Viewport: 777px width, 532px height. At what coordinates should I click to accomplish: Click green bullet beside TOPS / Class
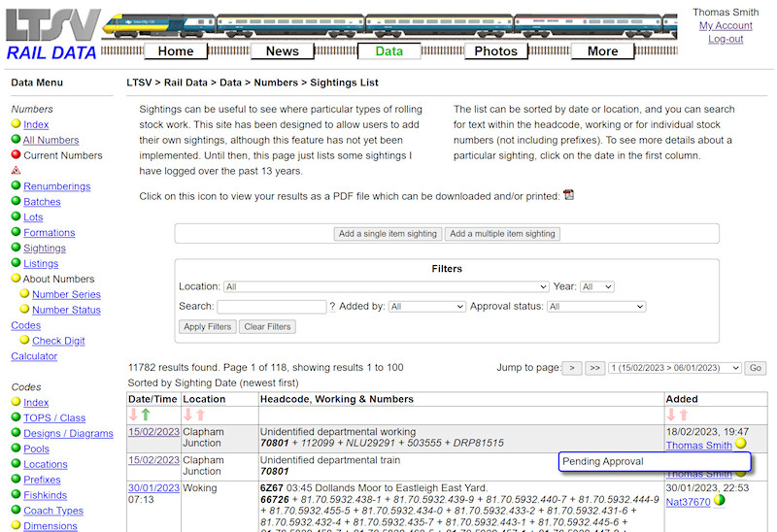tap(16, 416)
